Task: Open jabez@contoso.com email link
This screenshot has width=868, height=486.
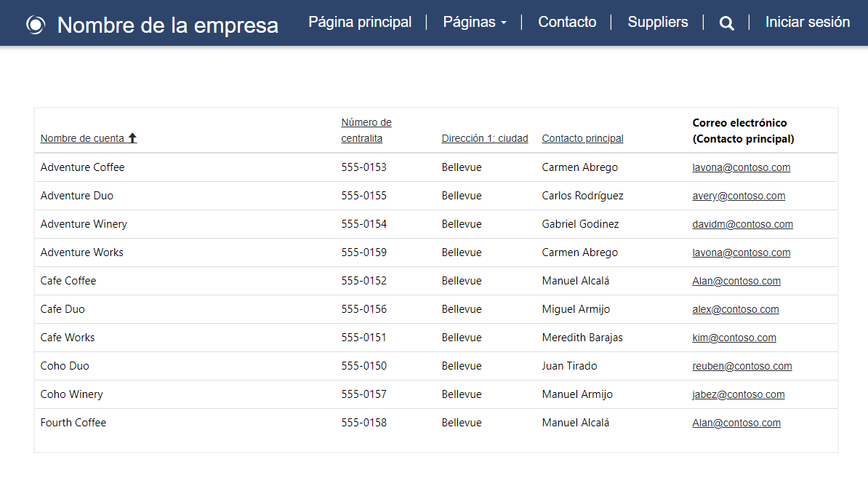Action: pyautogui.click(x=739, y=394)
